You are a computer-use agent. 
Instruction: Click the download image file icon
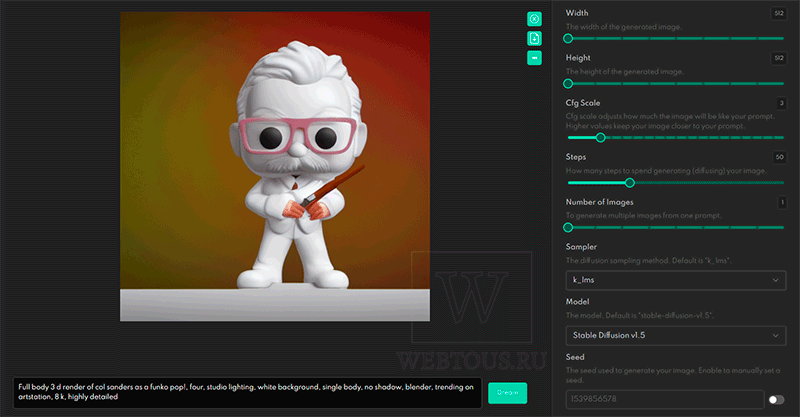tap(534, 38)
